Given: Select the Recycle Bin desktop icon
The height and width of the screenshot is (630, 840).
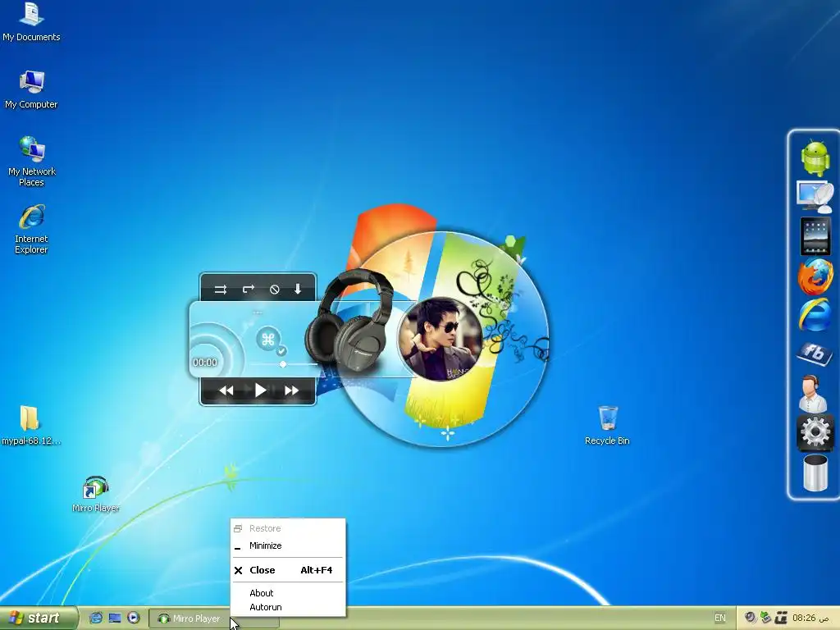Looking at the screenshot, I should 607,426.
